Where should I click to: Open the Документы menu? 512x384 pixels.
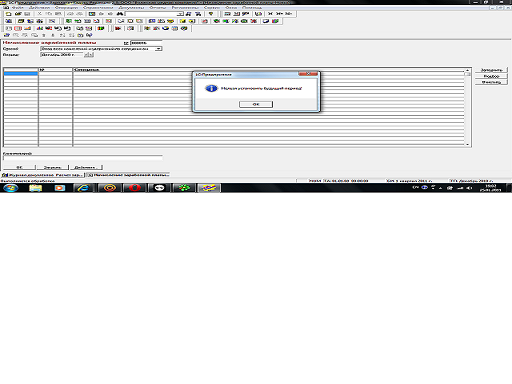coord(131,7)
